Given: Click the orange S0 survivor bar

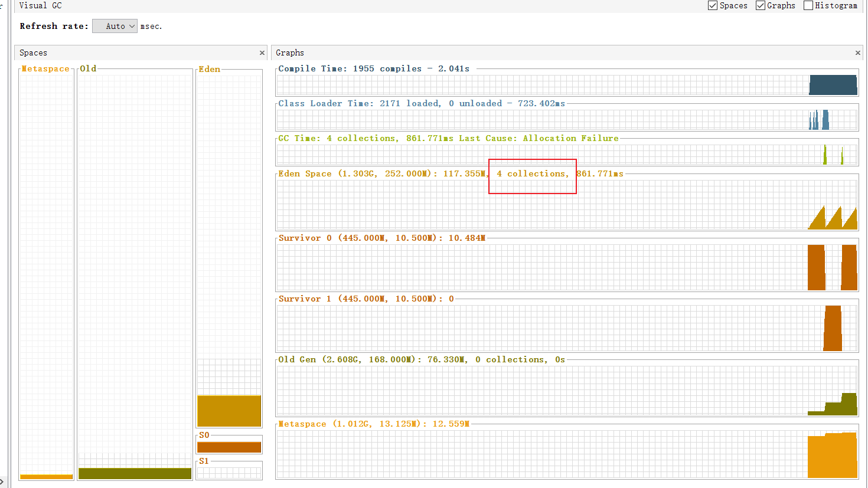Looking at the screenshot, I should point(229,447).
